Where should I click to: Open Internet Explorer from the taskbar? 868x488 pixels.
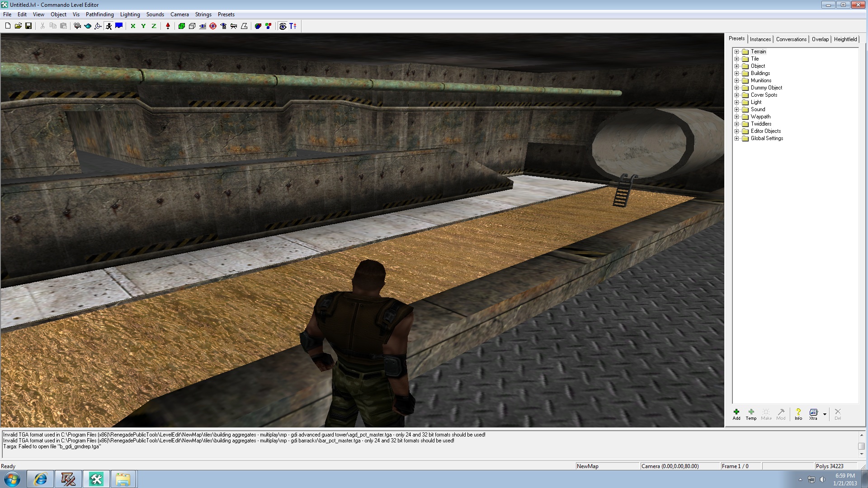tap(40, 479)
